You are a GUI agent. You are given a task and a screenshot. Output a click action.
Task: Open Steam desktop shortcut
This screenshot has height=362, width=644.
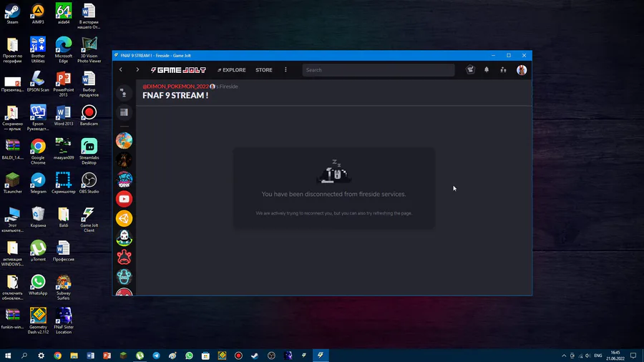tap(12, 14)
